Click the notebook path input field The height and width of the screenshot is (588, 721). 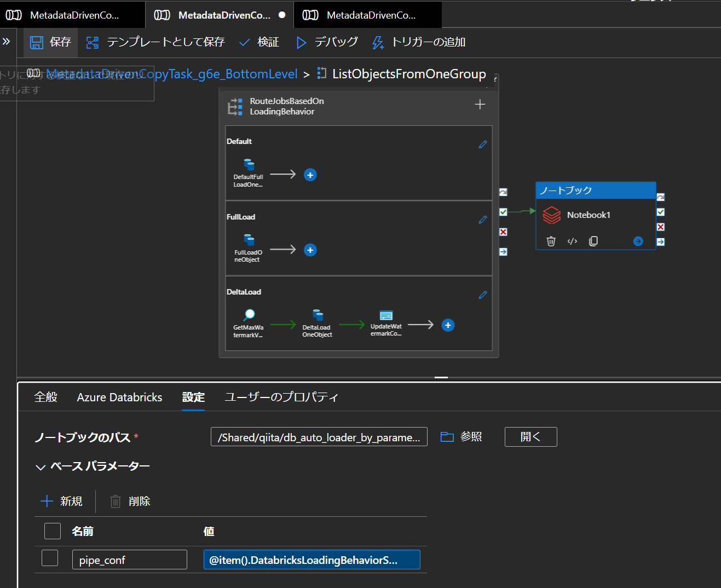click(x=319, y=437)
